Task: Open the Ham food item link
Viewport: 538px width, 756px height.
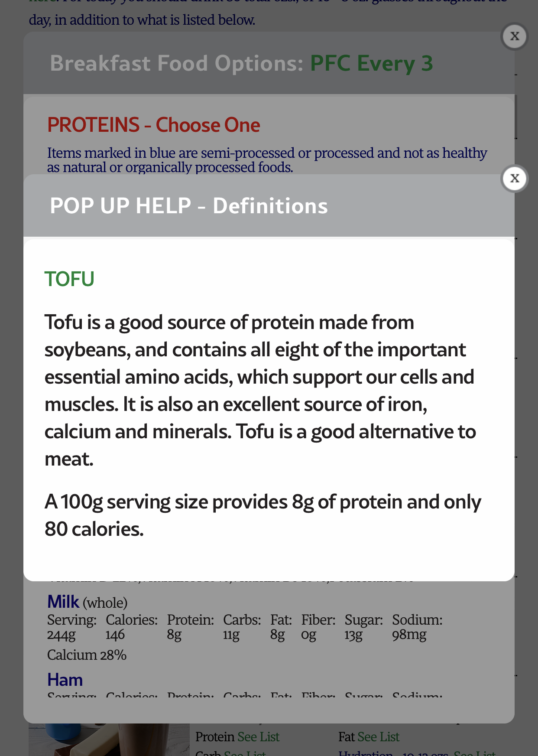Action: coord(65,680)
